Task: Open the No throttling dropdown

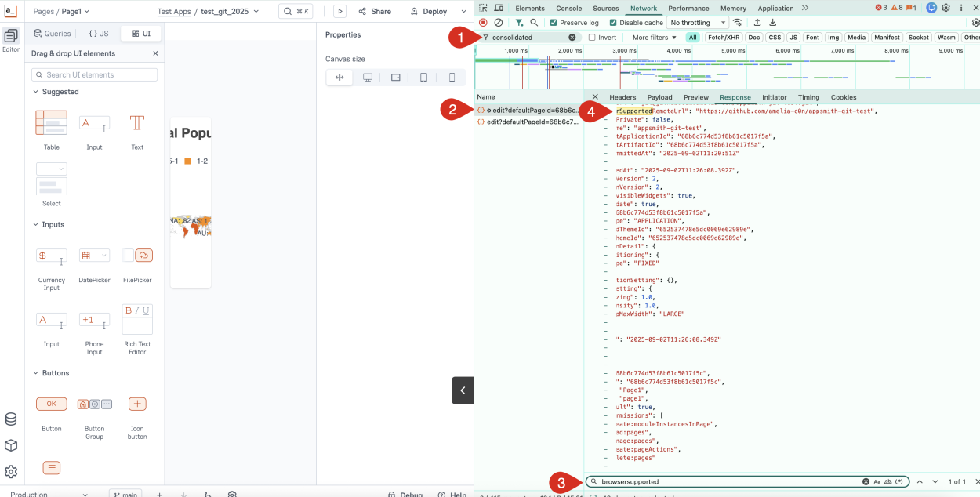Action: pyautogui.click(x=695, y=22)
